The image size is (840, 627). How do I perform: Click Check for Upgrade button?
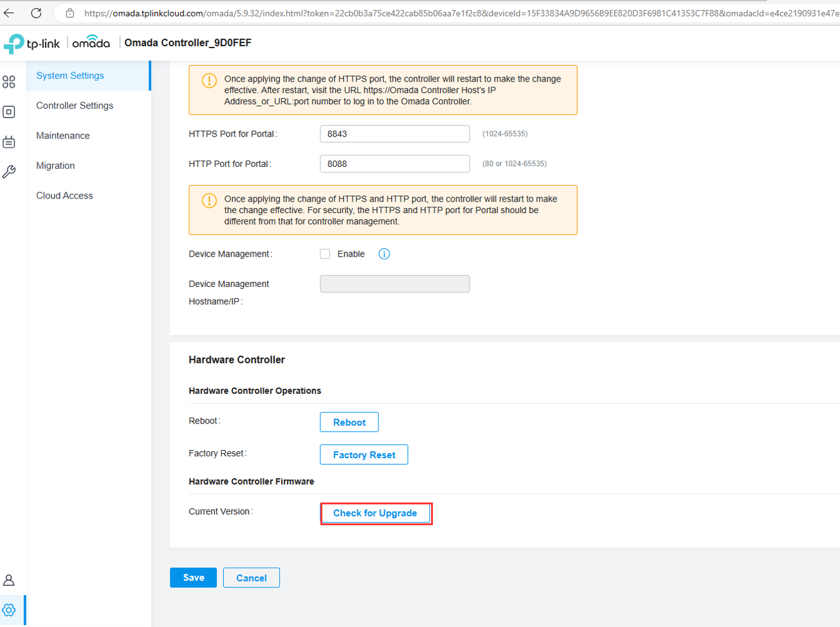click(375, 513)
